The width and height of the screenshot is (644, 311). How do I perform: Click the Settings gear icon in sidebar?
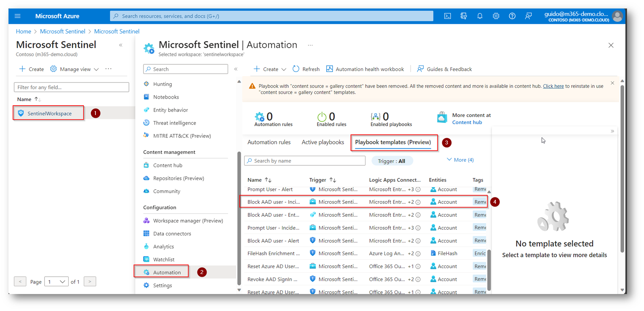coord(146,286)
